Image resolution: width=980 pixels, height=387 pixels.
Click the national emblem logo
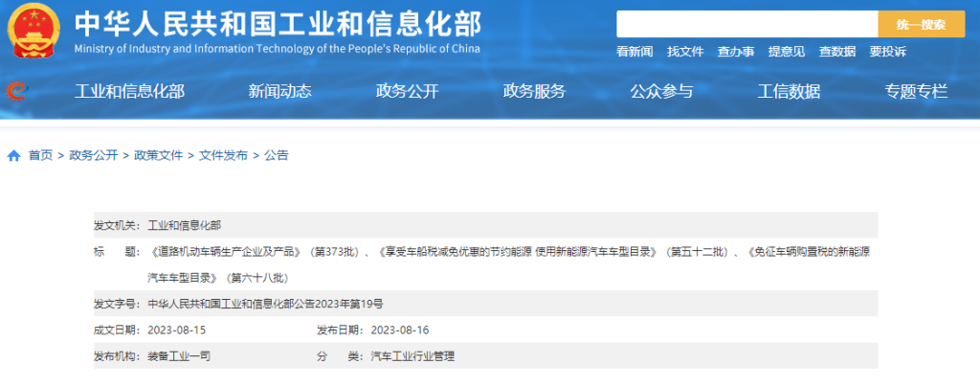tap(33, 31)
